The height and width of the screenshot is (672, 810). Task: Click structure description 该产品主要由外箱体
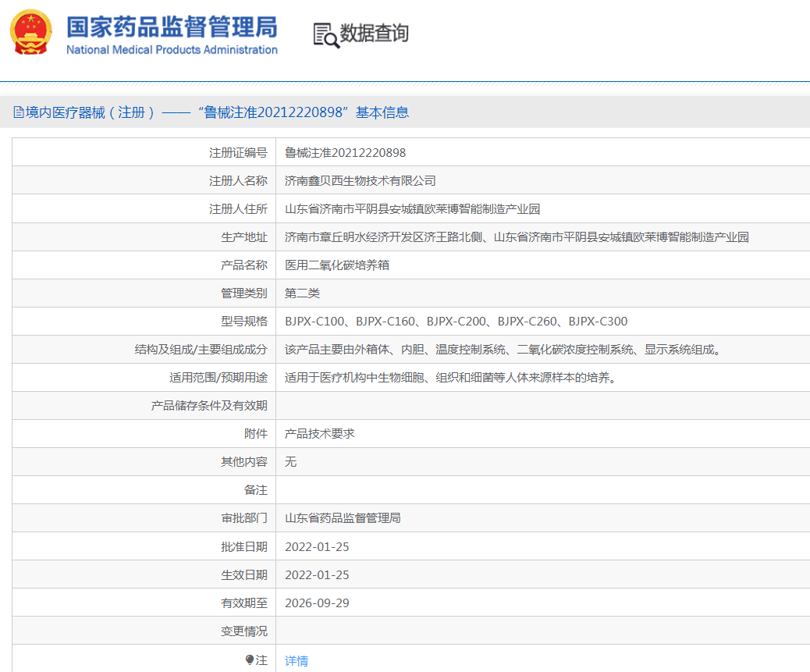click(x=503, y=350)
